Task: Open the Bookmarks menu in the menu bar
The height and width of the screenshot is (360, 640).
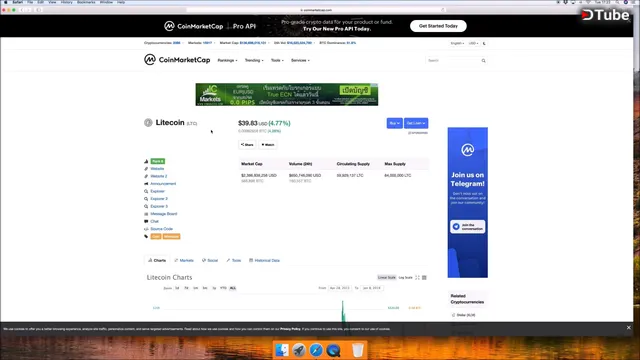Action: 87,2
